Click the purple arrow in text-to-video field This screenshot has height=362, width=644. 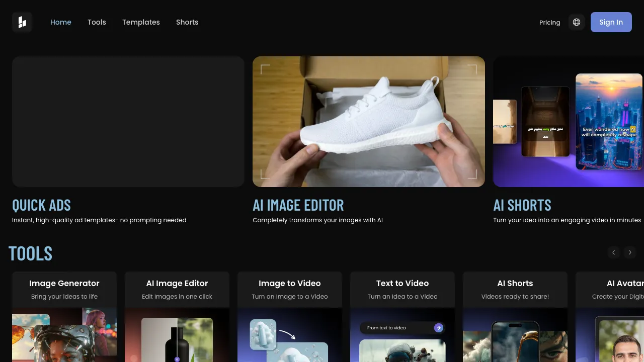[439, 328]
